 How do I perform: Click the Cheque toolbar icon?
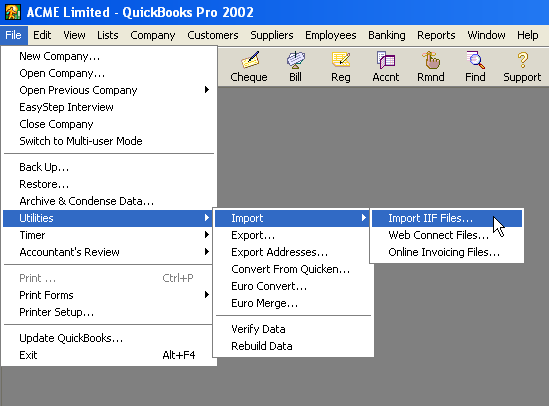pyautogui.click(x=249, y=67)
